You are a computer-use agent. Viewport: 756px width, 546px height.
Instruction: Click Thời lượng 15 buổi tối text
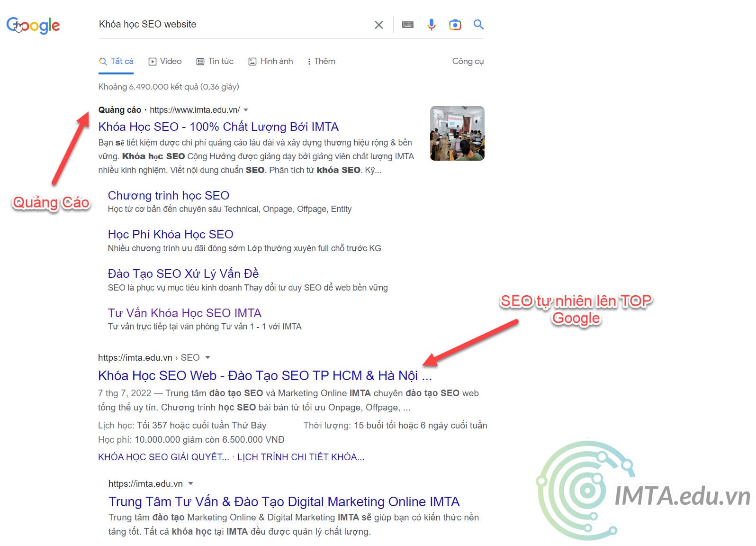click(x=395, y=425)
